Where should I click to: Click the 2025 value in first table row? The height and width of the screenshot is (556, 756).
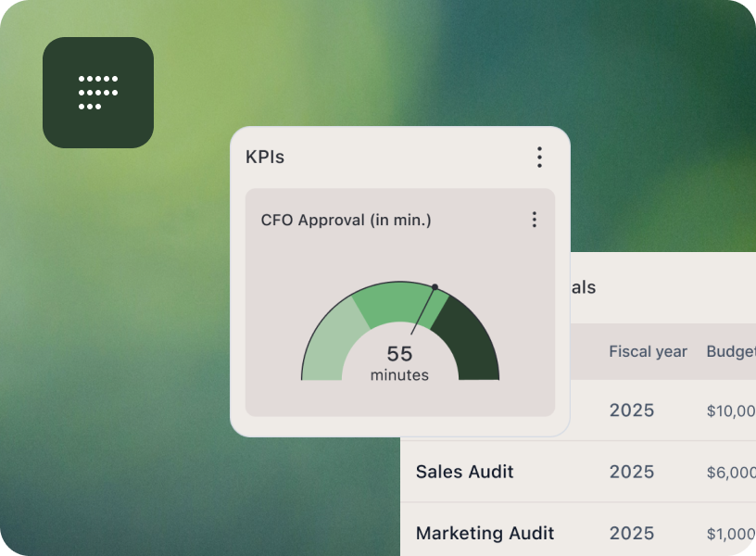(631, 411)
